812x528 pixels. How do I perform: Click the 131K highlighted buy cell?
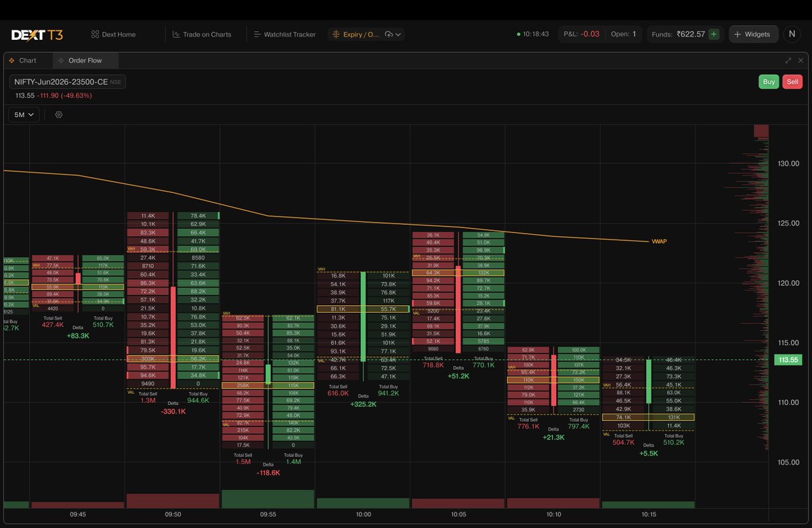pyautogui.click(x=673, y=417)
